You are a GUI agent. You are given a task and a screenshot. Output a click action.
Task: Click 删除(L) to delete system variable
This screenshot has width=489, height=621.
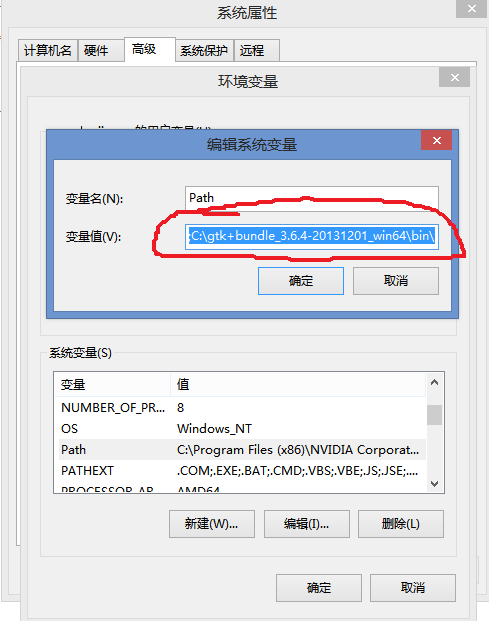[x=401, y=524]
